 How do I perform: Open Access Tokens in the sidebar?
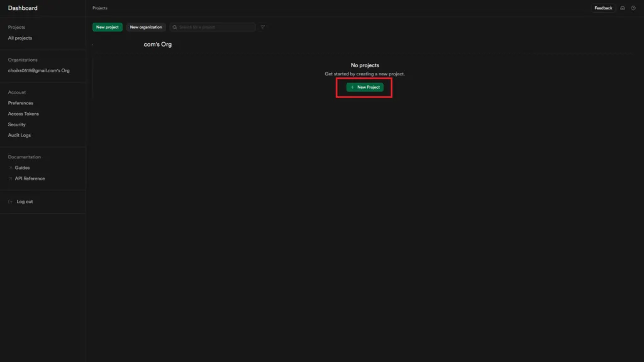click(x=23, y=114)
